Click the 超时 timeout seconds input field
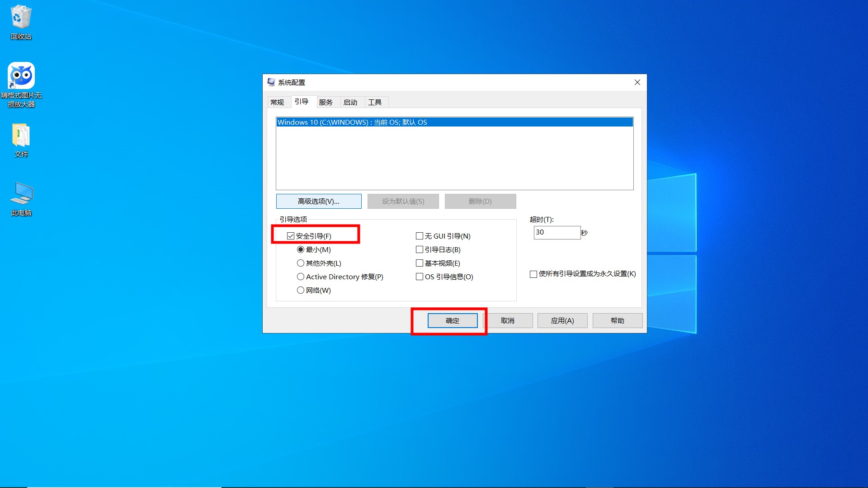The height and width of the screenshot is (488, 868). click(557, 232)
